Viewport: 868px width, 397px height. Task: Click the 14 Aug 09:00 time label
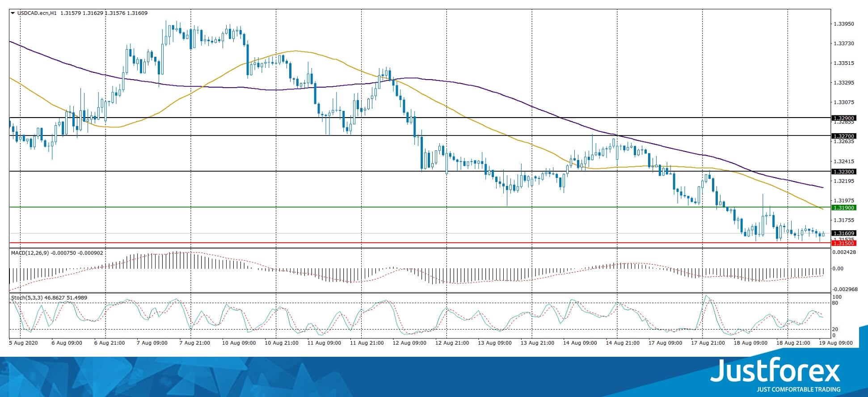[x=580, y=343]
